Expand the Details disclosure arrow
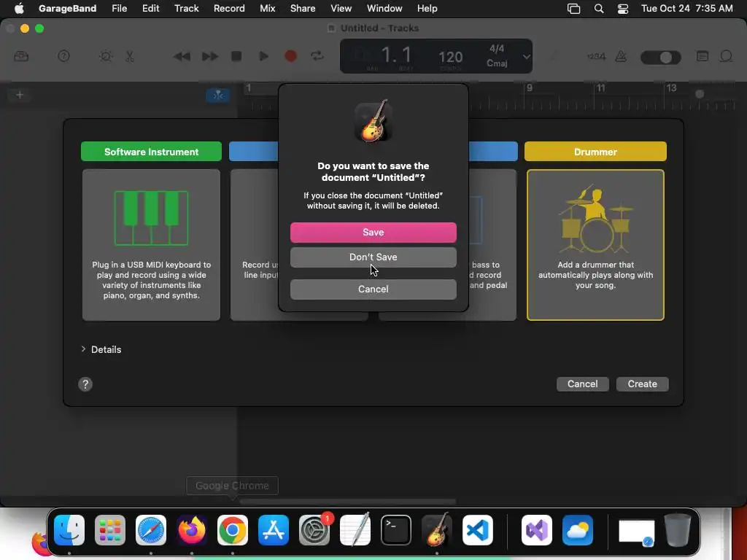This screenshot has width=747, height=560. click(x=83, y=349)
